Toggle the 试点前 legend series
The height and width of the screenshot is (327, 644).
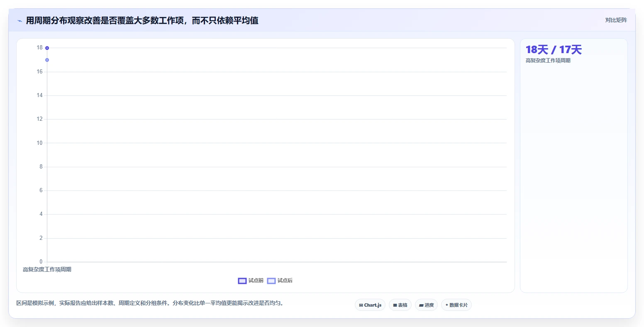click(x=251, y=281)
